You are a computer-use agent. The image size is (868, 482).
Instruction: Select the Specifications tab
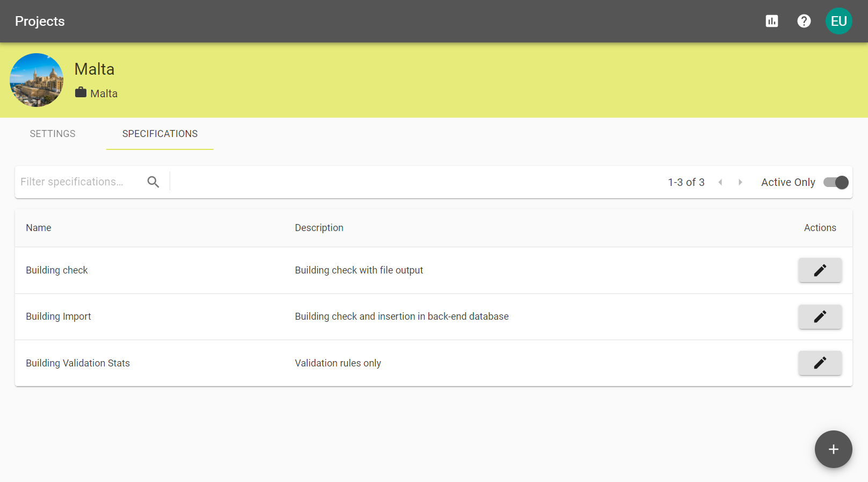coord(160,134)
